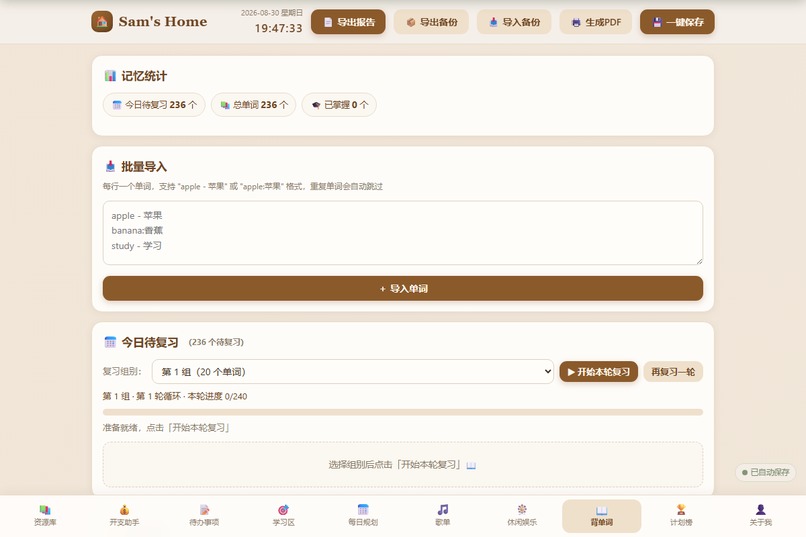
Task: Click the 一键保存 one-click save button
Action: [677, 22]
